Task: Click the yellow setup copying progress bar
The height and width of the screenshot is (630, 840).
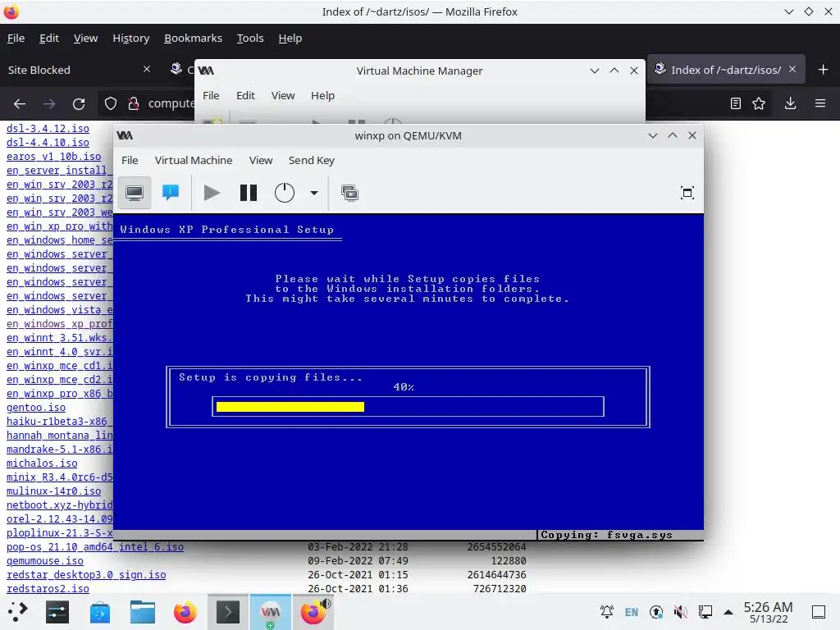Action: (290, 407)
